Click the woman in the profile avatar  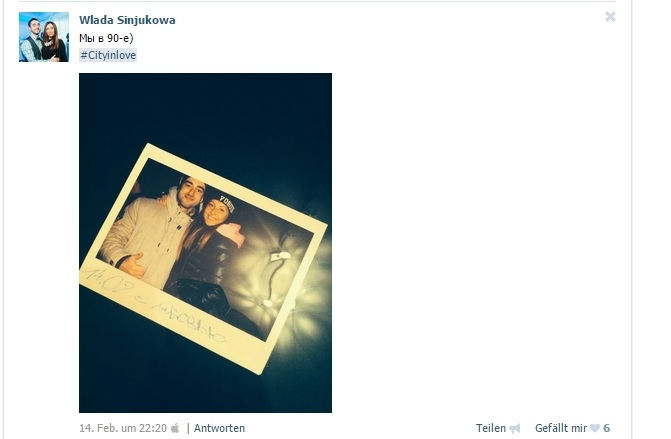point(53,41)
